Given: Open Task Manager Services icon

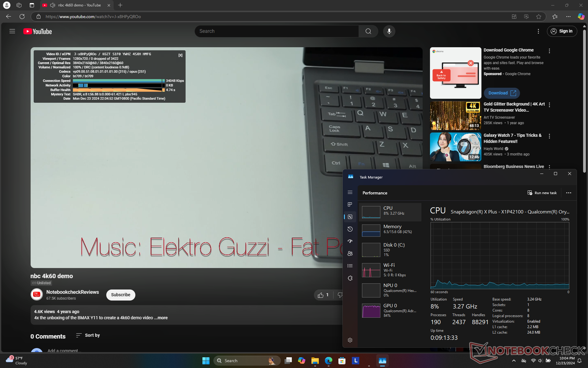Looking at the screenshot, I should [350, 278].
